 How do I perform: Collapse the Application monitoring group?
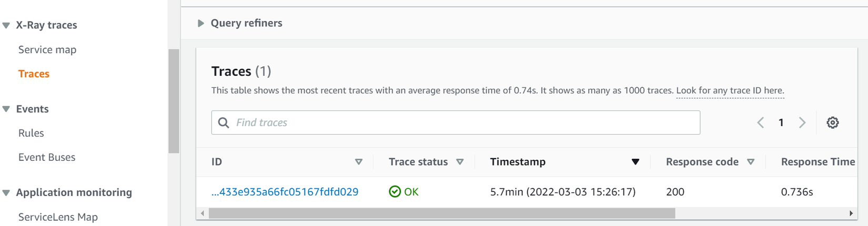click(6, 192)
